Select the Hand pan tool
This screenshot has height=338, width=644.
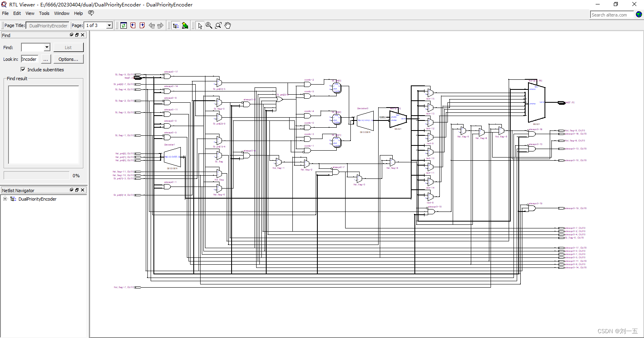click(228, 25)
